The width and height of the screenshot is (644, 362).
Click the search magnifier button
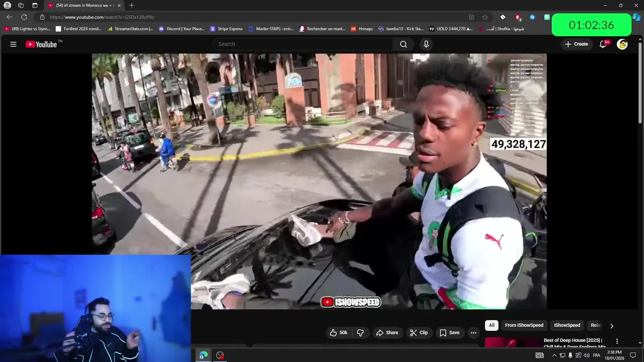[x=404, y=44]
